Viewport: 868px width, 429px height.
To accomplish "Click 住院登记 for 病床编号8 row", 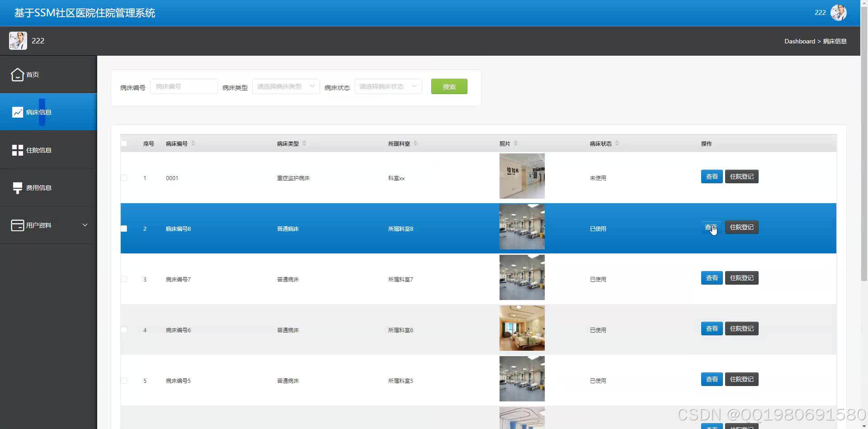I will 741,227.
